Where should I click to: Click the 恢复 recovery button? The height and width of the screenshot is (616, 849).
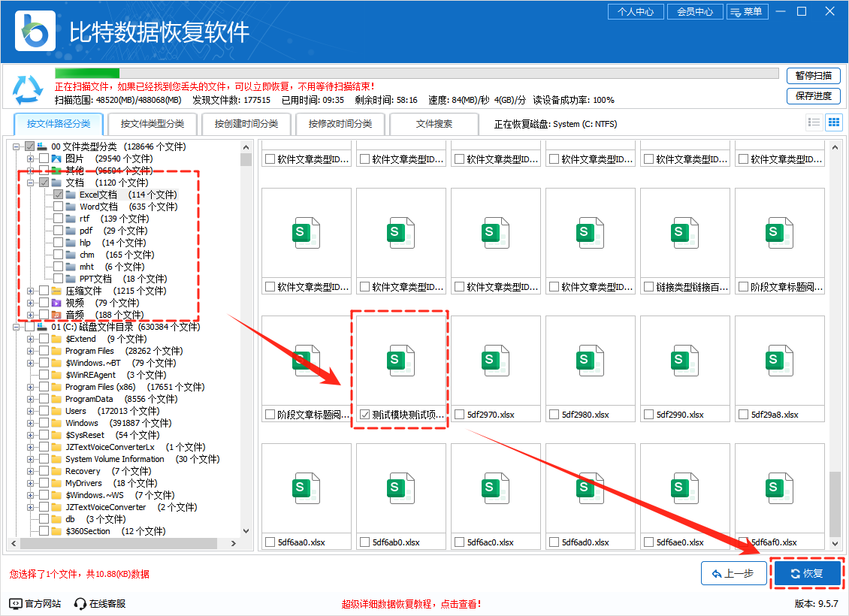click(807, 573)
